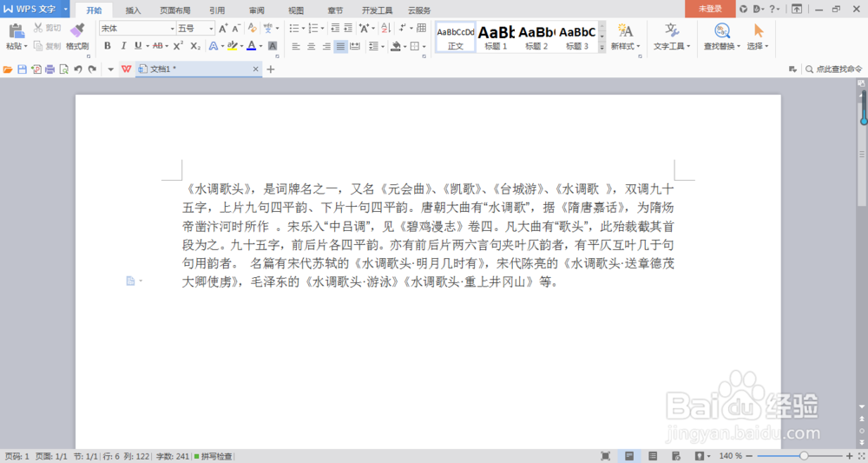Switch to the 插入 tab
Viewport: 868px width, 463px height.
tap(133, 10)
